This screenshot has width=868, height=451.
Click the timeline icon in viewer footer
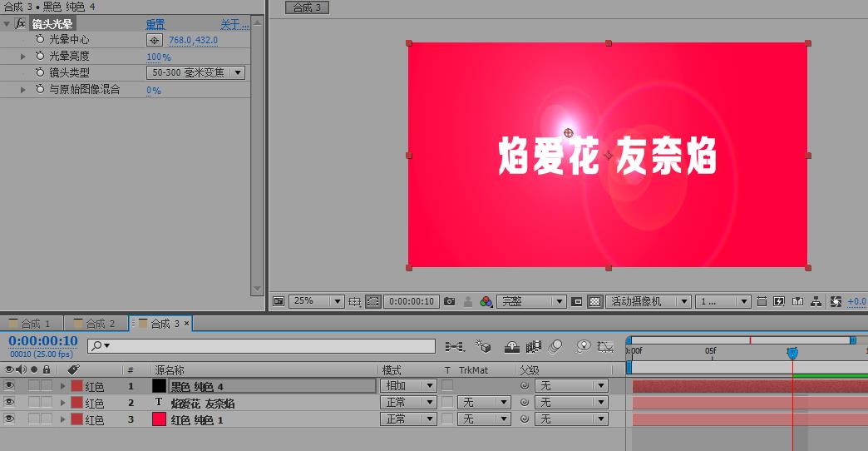[x=797, y=301]
